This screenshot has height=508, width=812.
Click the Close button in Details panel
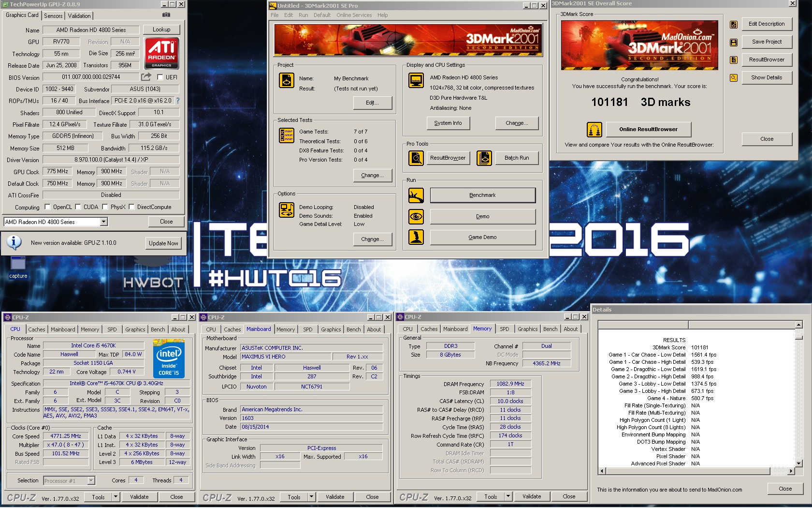coord(785,489)
